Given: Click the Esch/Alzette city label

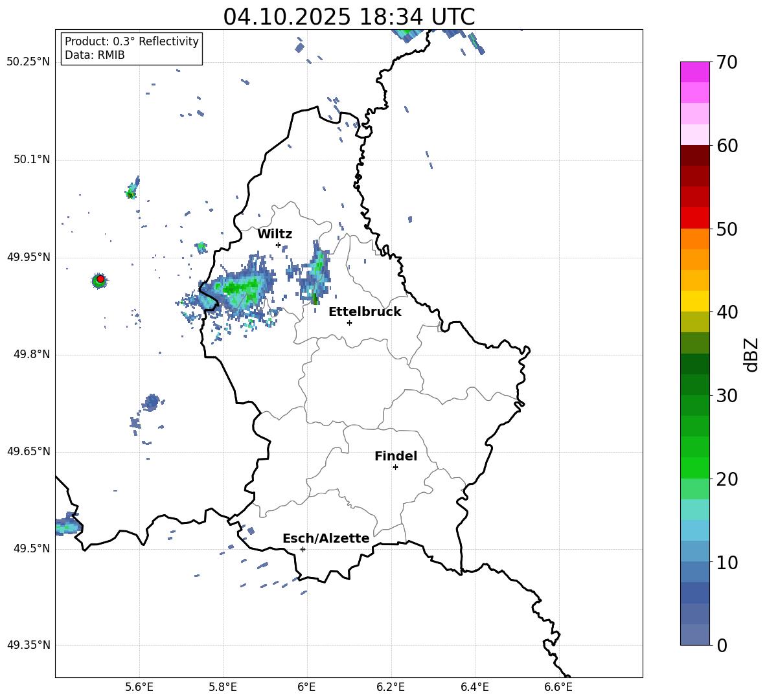Looking at the screenshot, I should [326, 538].
